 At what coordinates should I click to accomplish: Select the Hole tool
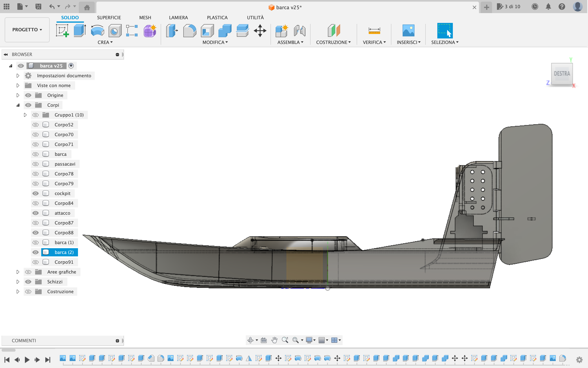[115, 31]
